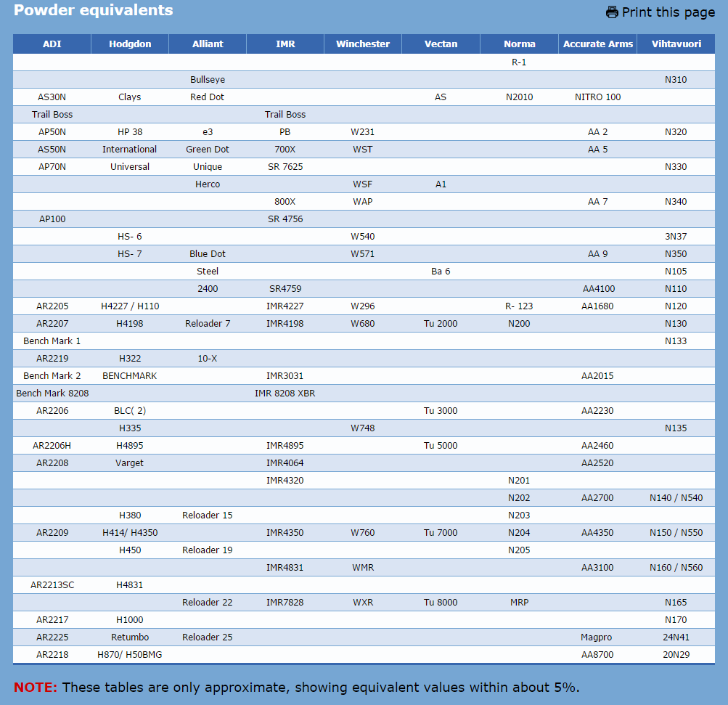Click the NITRO 100 cell
728x705 pixels.
pos(597,97)
